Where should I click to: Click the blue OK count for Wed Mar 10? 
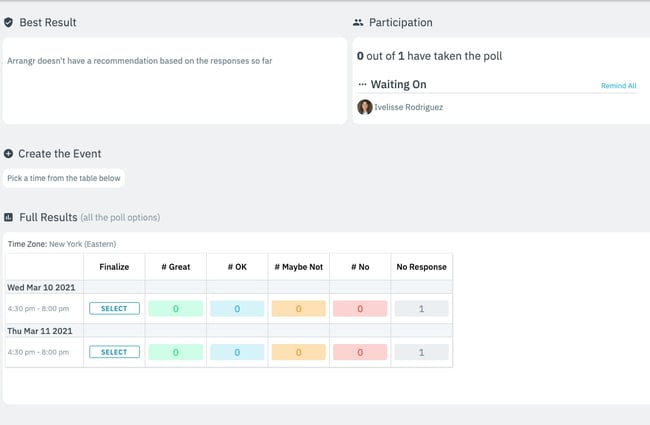[x=237, y=309]
